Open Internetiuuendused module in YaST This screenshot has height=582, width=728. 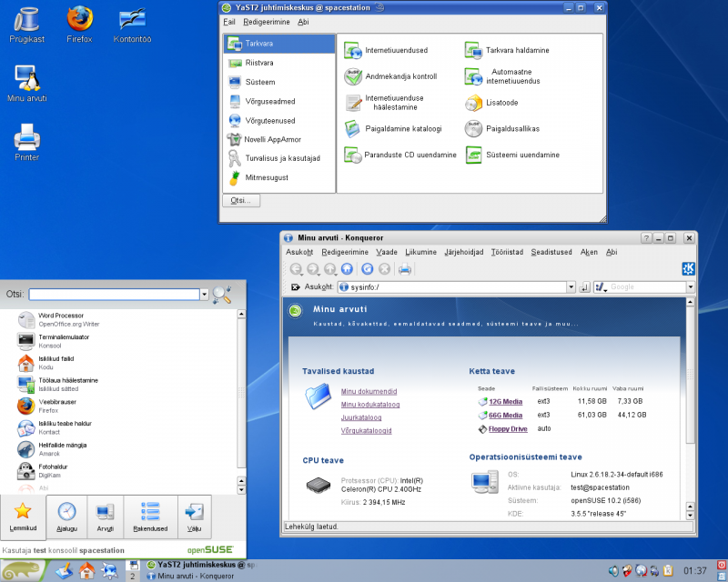coord(386,50)
